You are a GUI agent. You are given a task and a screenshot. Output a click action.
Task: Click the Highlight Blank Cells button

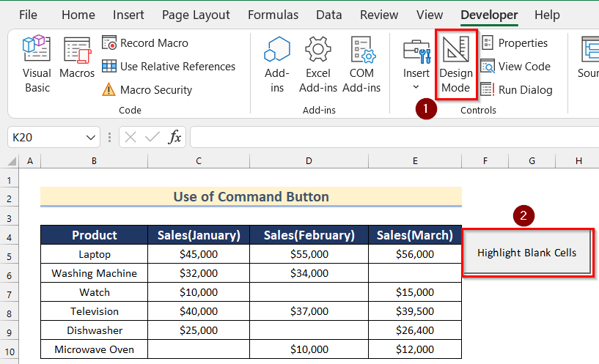coord(526,253)
